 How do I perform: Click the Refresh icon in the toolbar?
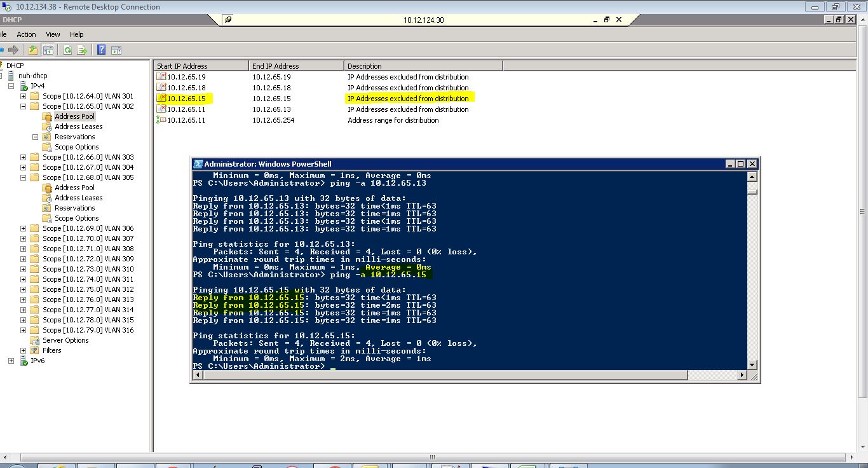pos(67,50)
